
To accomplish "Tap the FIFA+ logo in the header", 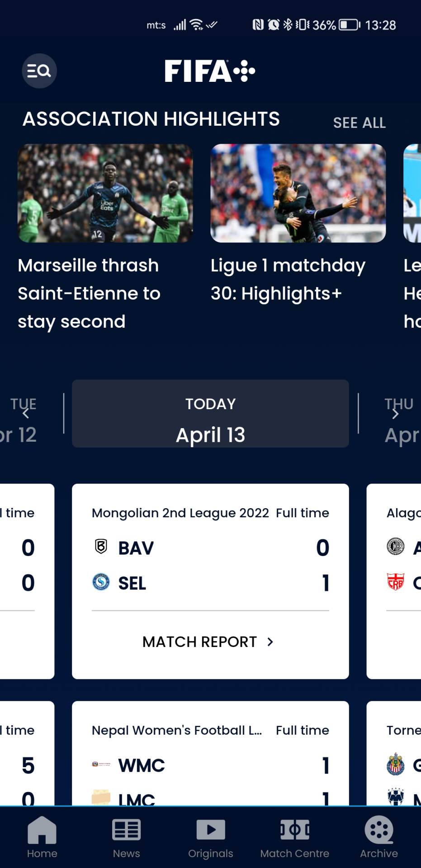I will (210, 71).
